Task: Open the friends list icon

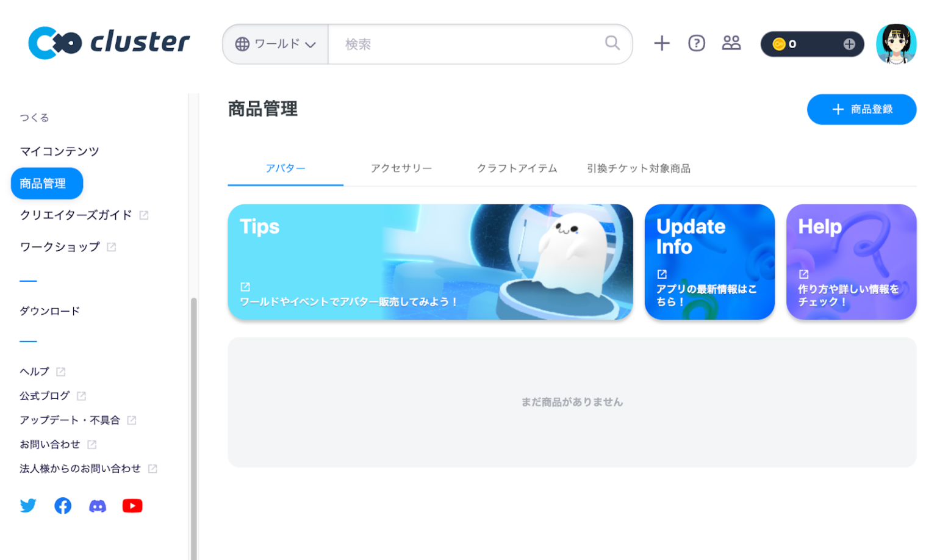Action: point(731,43)
